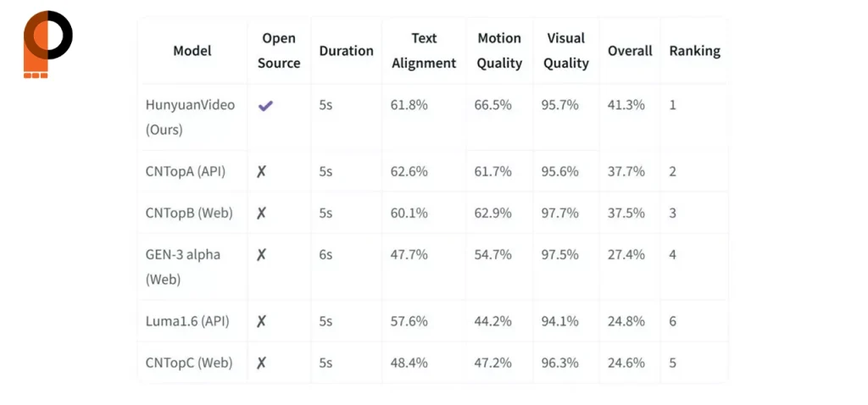The height and width of the screenshot is (405, 868).
Task: Click the Text Alignment column header
Action: (424, 51)
